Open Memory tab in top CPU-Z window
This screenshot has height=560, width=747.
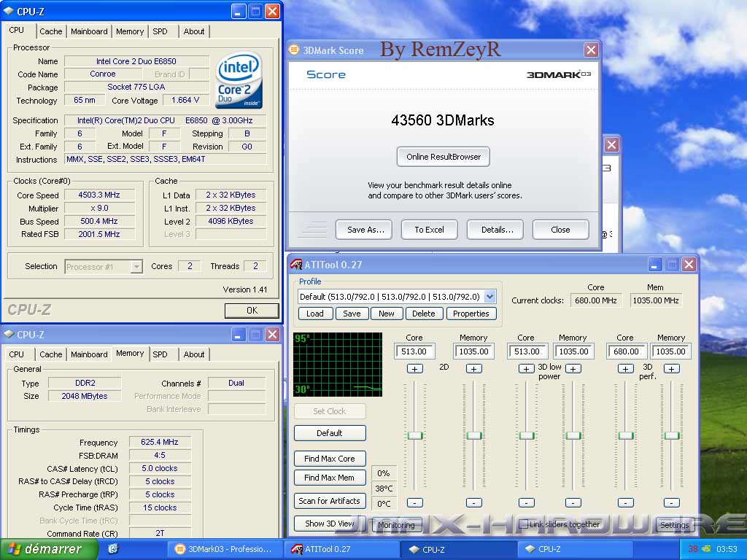coord(130,31)
